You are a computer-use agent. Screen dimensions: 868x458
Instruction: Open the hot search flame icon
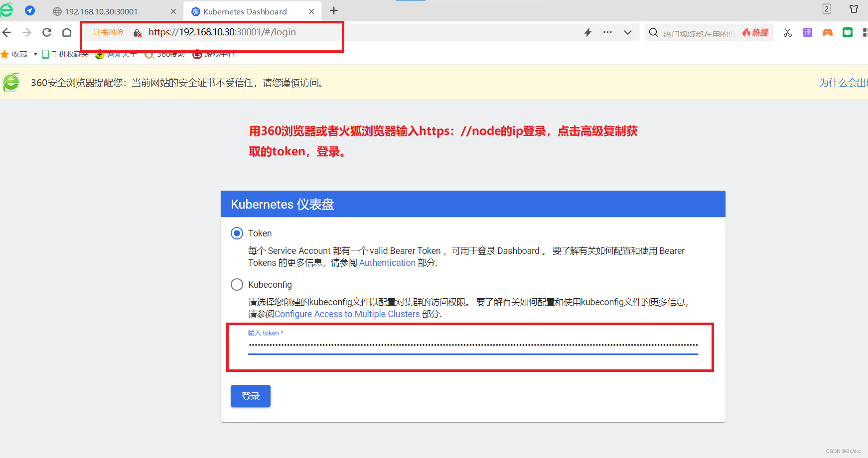[x=755, y=32]
